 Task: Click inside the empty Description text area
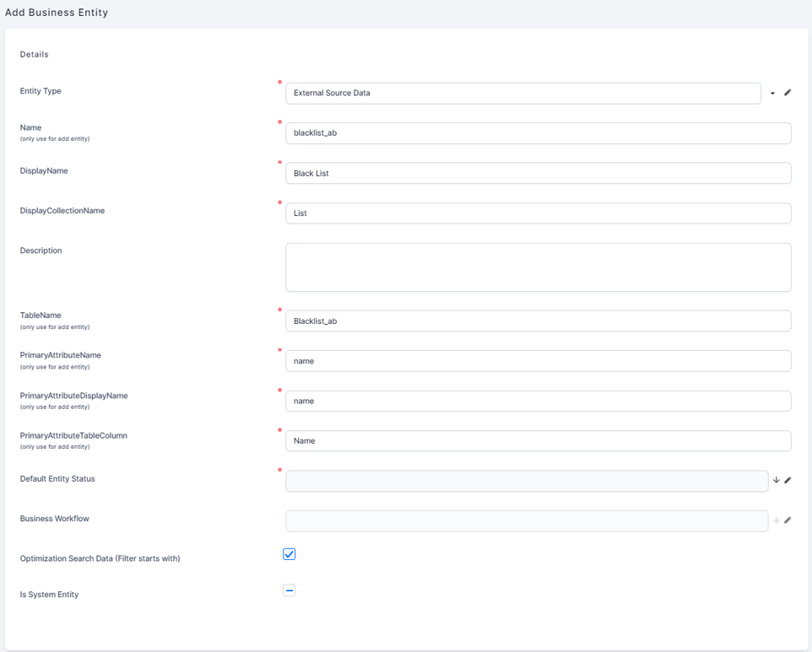coord(538,267)
